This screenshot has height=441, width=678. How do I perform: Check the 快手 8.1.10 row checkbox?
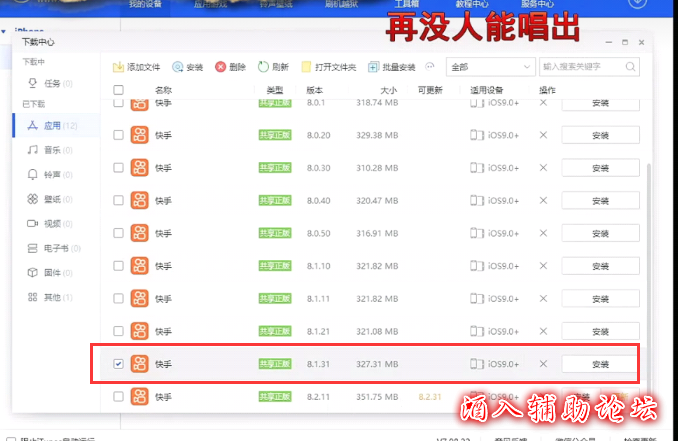(118, 265)
